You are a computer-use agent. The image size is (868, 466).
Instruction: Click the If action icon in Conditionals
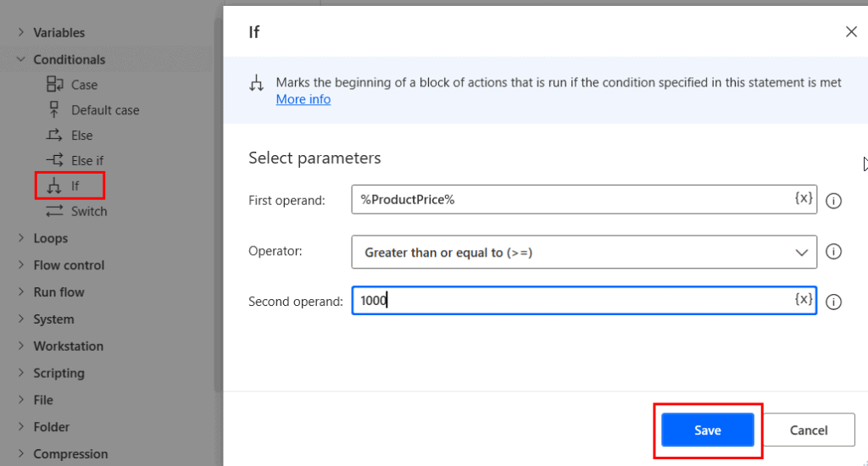click(x=54, y=186)
